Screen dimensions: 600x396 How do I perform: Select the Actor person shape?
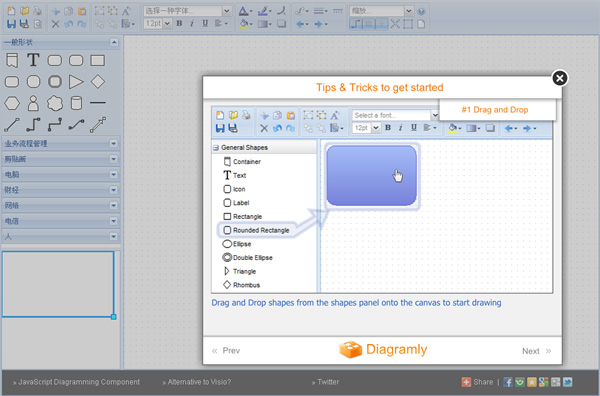point(33,103)
